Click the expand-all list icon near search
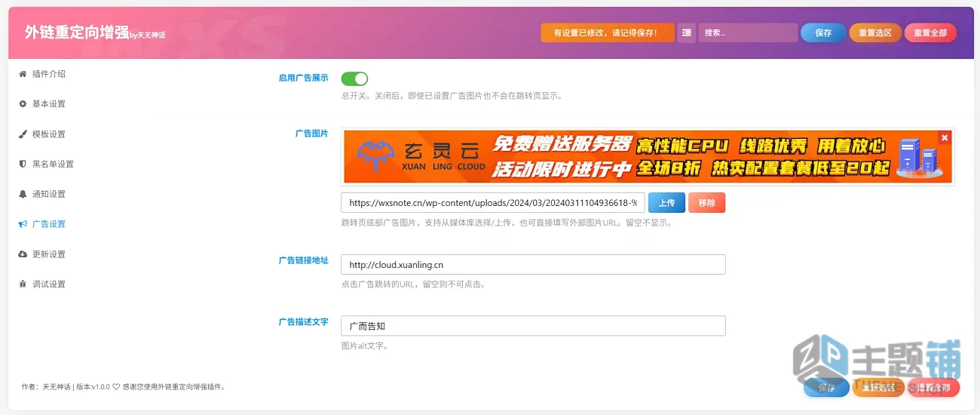 [686, 33]
